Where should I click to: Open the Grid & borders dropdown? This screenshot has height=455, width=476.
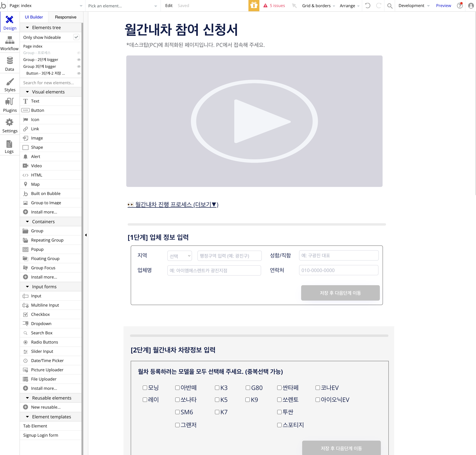point(318,6)
